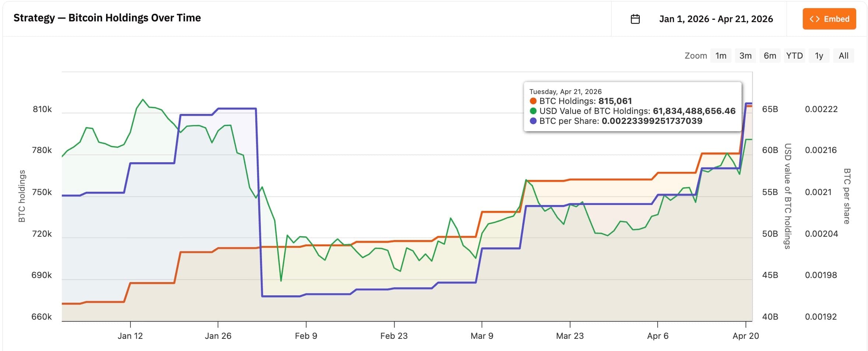Click the Strategy — Bitcoin Holdings Over Time title
868x351 pixels.
107,18
